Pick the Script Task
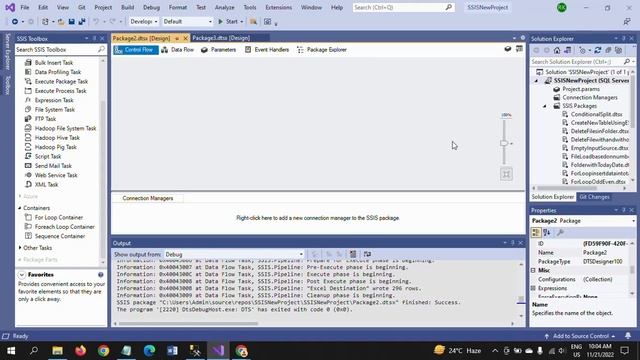Screen dimensions: 640x360 [48, 157]
